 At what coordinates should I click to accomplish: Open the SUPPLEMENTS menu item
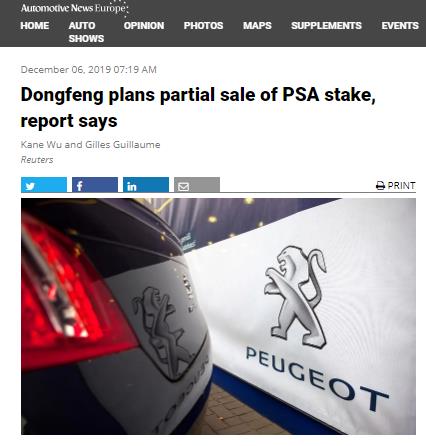tap(326, 26)
